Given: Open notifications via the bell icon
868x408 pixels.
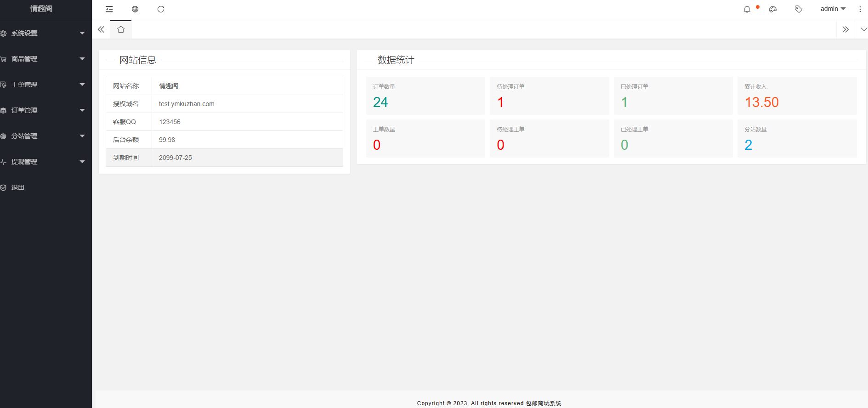Looking at the screenshot, I should (x=747, y=9).
